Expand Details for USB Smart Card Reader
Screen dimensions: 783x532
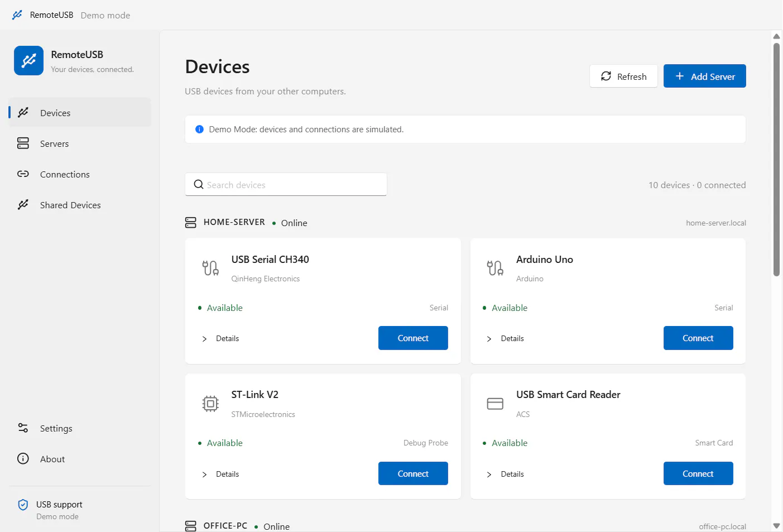click(x=505, y=475)
